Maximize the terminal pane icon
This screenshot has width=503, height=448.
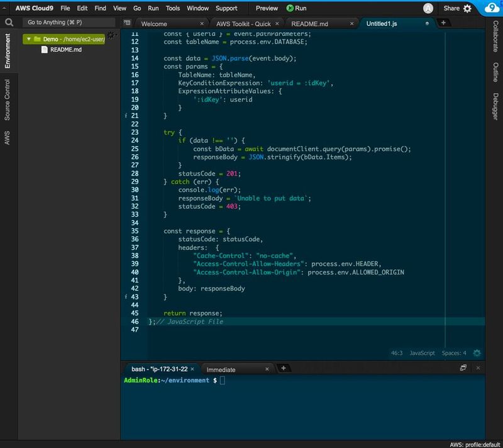pos(463,367)
